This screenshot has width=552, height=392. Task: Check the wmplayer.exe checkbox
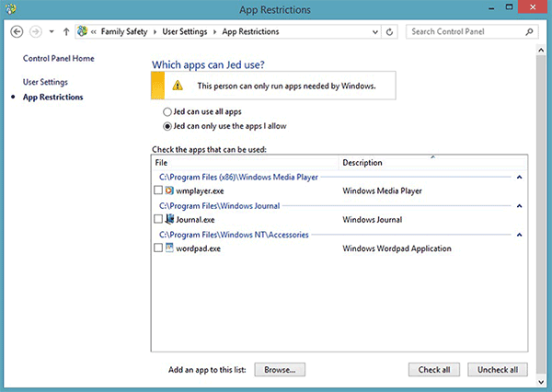point(159,190)
